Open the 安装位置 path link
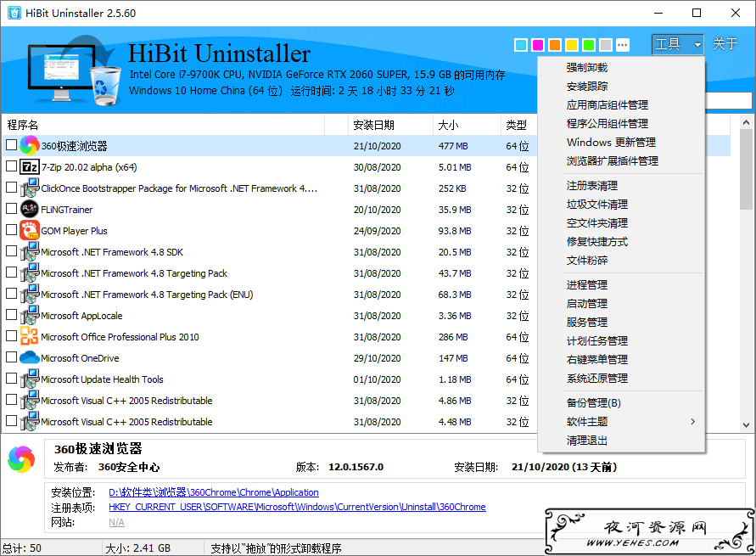This screenshot has width=756, height=556. (214, 492)
